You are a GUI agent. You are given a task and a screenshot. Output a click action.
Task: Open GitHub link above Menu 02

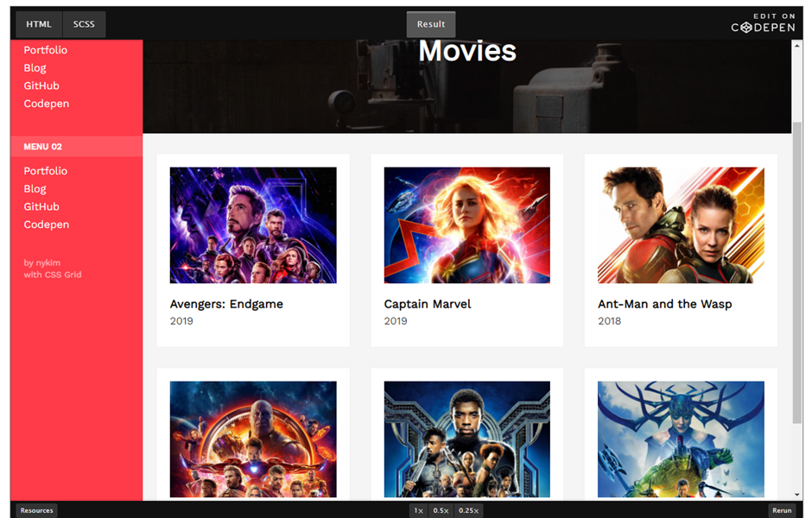pyautogui.click(x=41, y=86)
